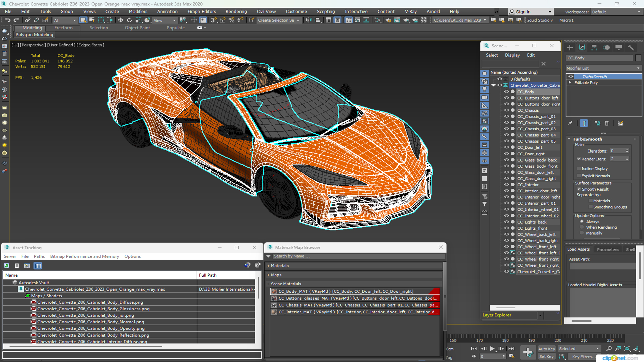
Task: Open Create Selection Set dropdown
Action: click(278, 20)
